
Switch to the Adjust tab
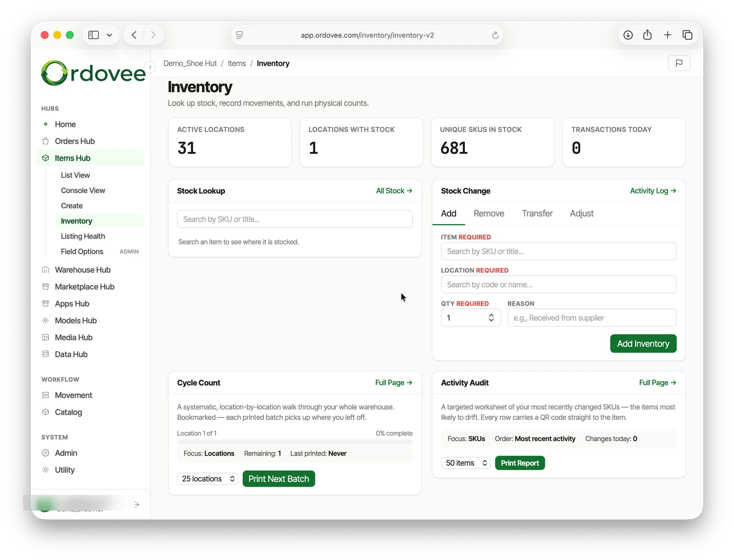[x=582, y=214]
